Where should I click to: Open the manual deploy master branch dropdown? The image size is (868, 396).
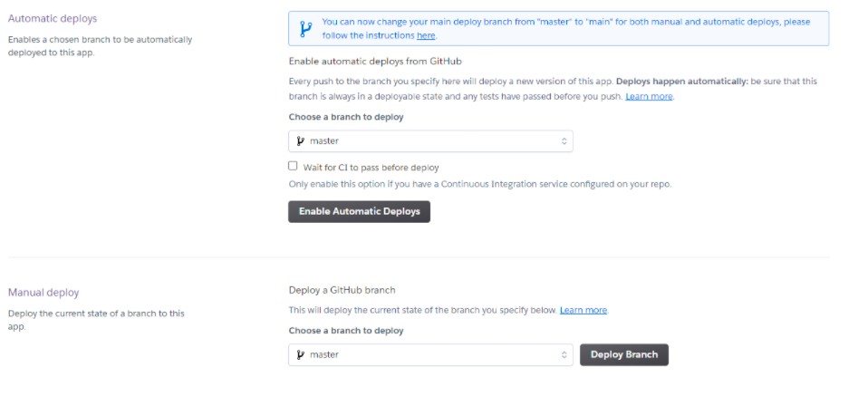(x=430, y=354)
